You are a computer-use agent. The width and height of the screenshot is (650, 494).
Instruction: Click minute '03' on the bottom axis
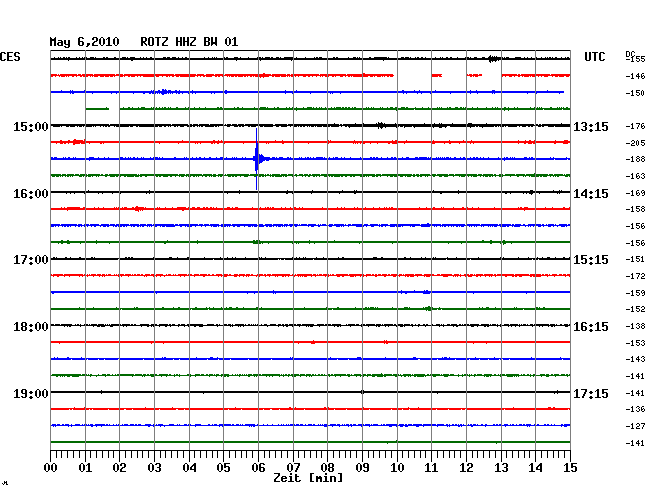(x=154, y=467)
